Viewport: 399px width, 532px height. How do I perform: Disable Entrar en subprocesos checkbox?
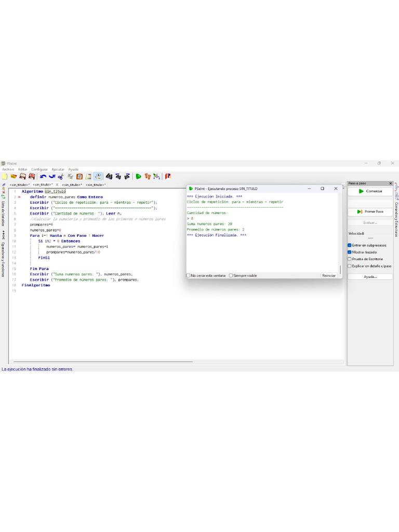point(350,245)
